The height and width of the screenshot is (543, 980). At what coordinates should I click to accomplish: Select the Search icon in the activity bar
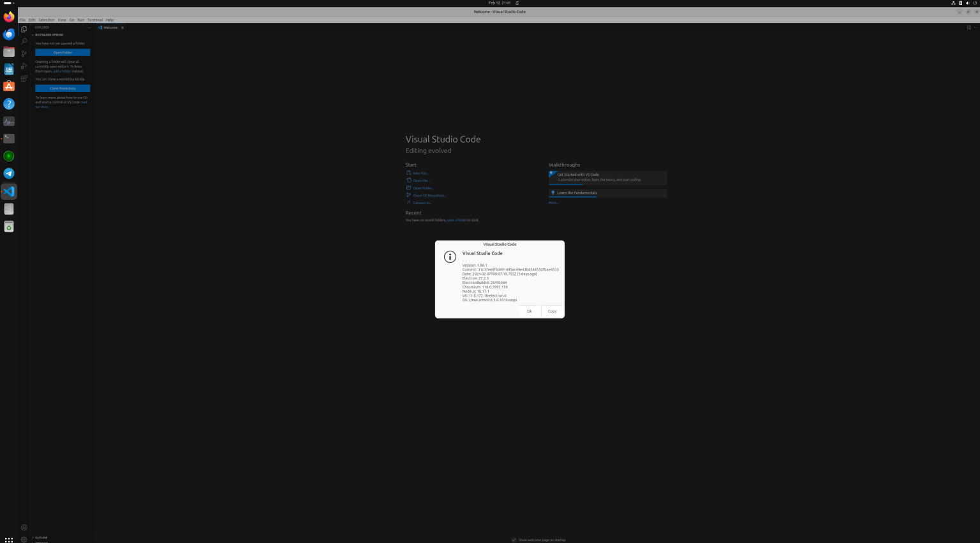(23, 41)
